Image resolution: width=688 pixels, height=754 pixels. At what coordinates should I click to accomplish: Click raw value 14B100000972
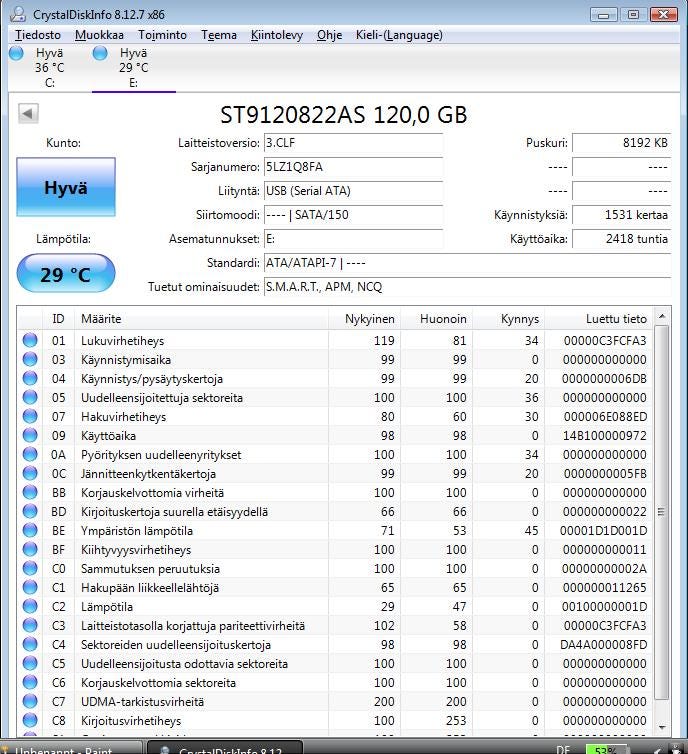[605, 436]
